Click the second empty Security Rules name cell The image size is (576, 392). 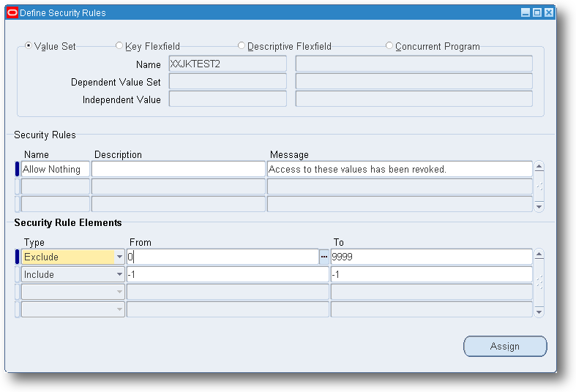pos(56,186)
